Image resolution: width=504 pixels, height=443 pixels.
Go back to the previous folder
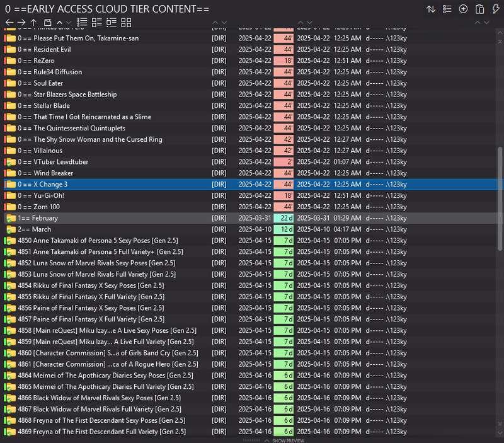(9, 23)
